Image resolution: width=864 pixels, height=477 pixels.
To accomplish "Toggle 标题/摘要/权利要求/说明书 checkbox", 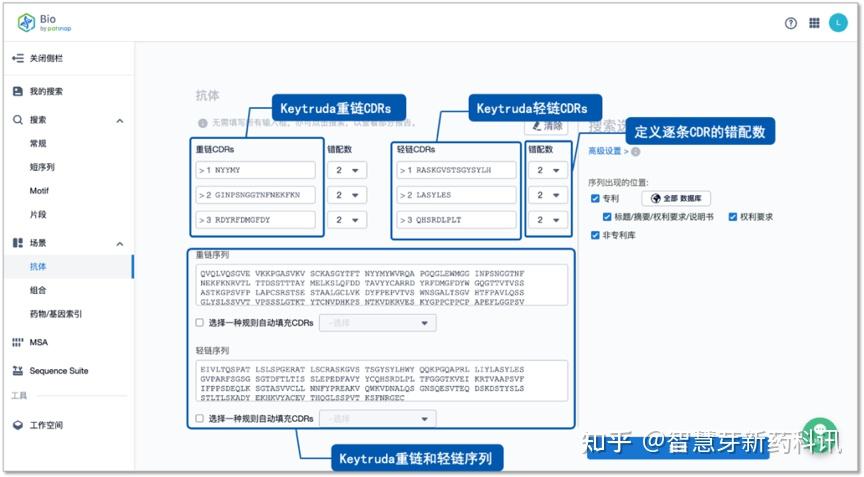I will pyautogui.click(x=607, y=217).
